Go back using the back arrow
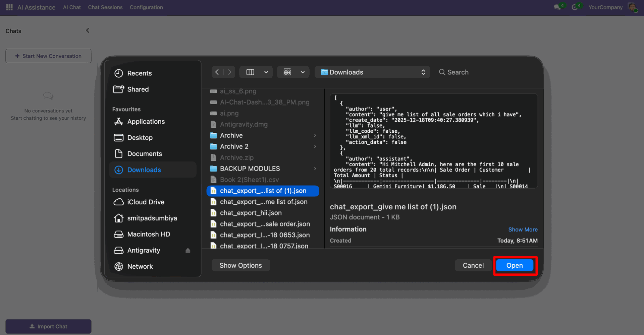 [217, 72]
